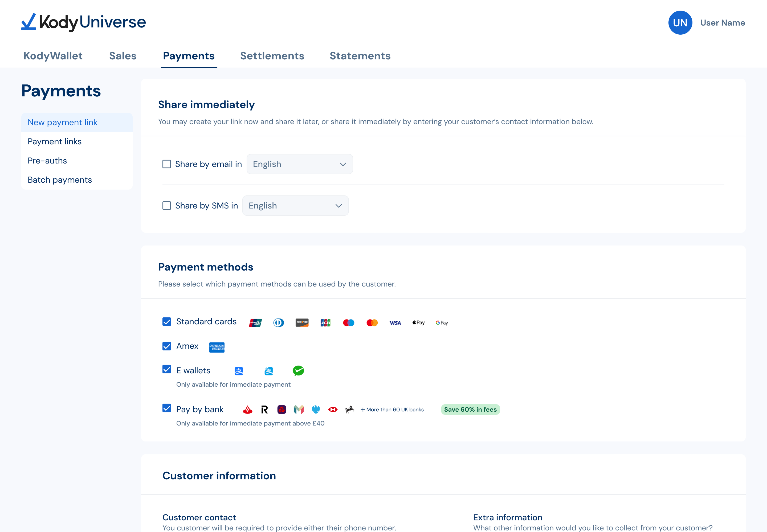Switch to the Statements tab
The height and width of the screenshot is (532, 767).
360,56
